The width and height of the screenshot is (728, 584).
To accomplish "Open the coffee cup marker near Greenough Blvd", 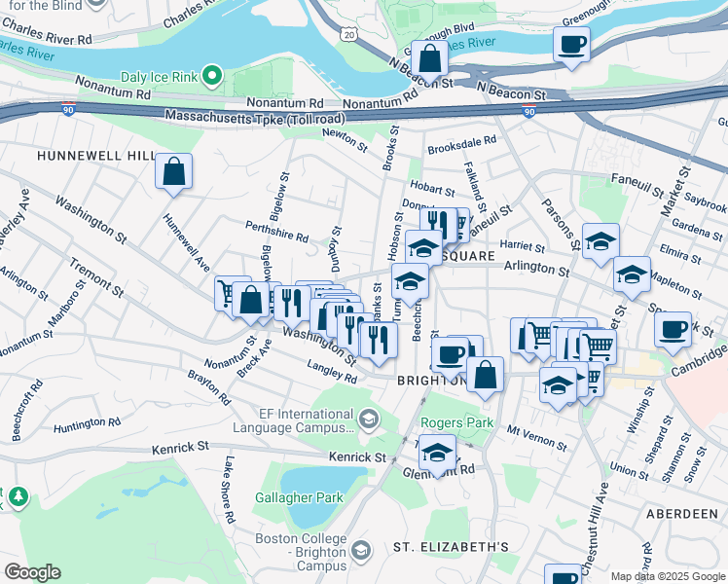I will pyautogui.click(x=572, y=45).
